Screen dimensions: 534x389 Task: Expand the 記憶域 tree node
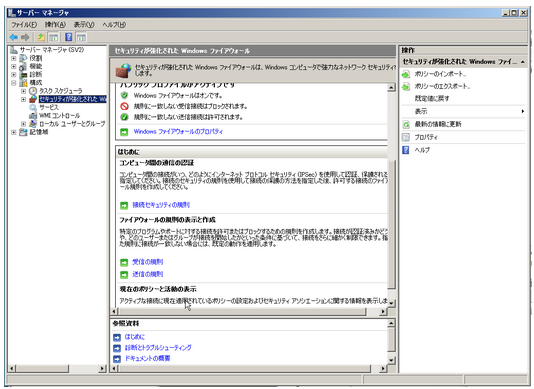(x=14, y=132)
